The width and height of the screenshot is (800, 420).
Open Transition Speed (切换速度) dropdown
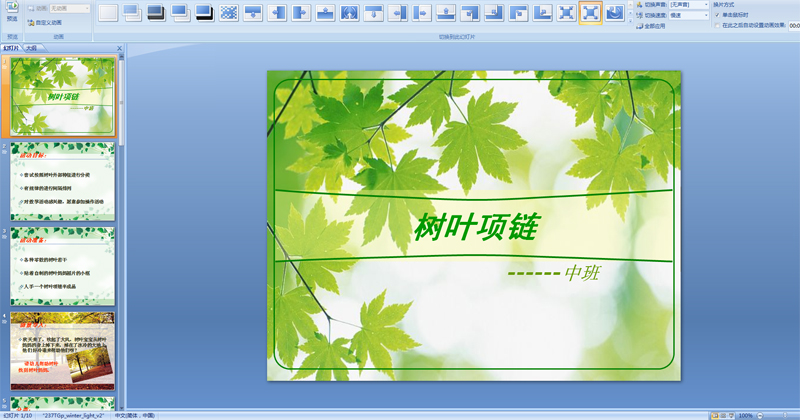689,15
